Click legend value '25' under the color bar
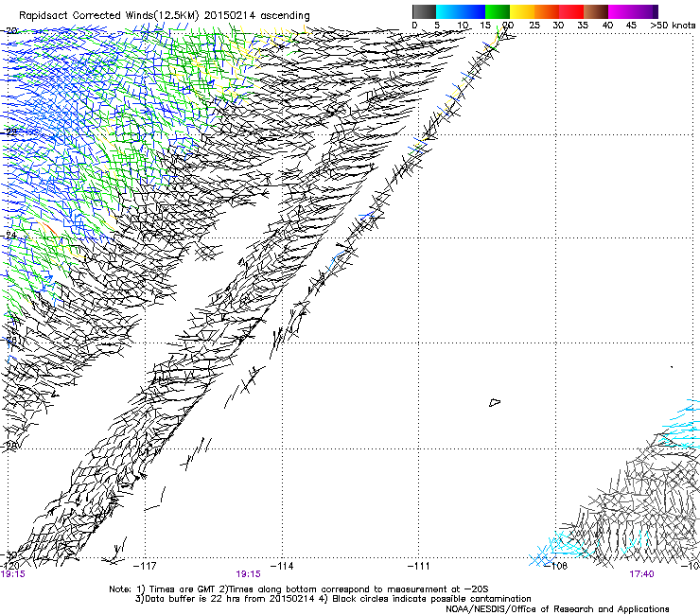This screenshot has width=700, height=615. 534,26
